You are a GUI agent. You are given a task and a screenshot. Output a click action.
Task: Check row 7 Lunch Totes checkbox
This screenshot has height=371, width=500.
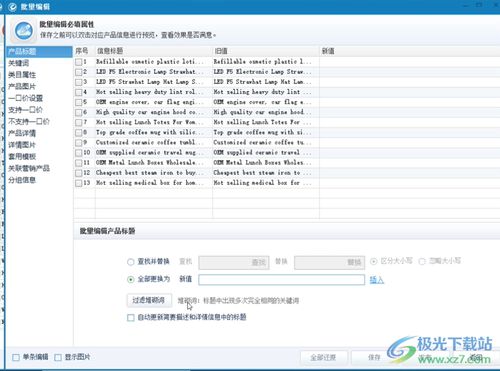point(78,123)
